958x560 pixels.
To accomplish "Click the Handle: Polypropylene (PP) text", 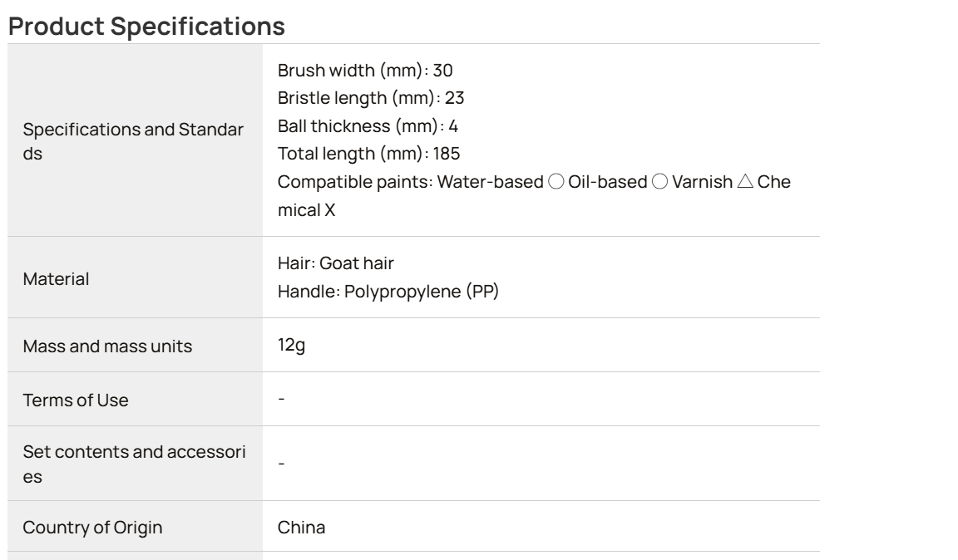I will pyautogui.click(x=388, y=292).
